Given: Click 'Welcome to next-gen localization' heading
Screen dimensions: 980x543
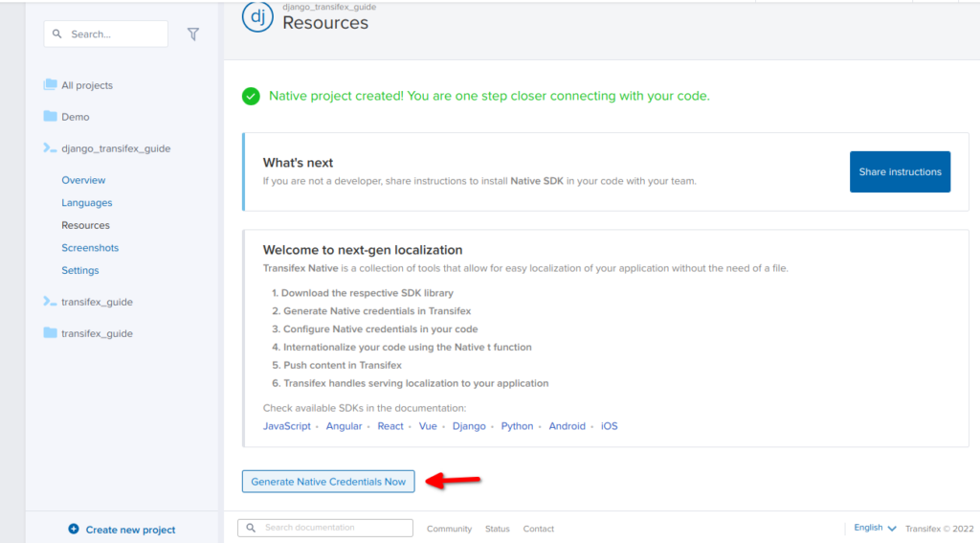Looking at the screenshot, I should pyautogui.click(x=363, y=250).
